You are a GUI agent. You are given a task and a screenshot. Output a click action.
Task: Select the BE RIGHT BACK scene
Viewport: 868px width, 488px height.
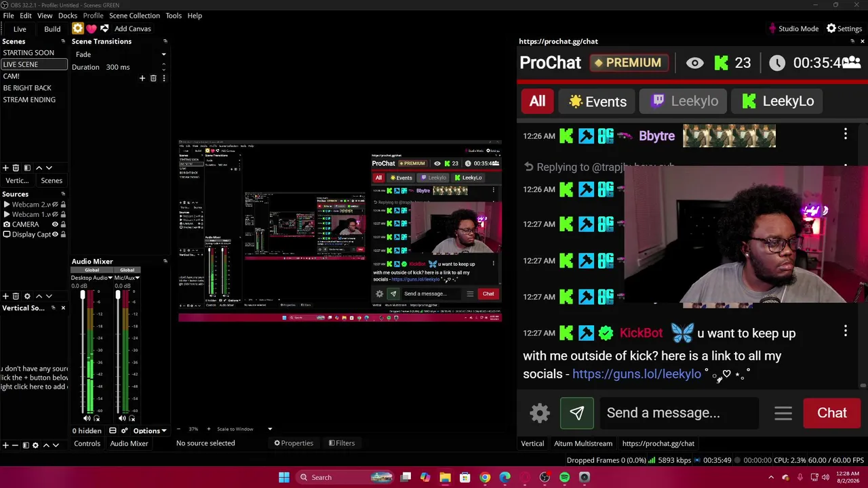pos(34,88)
